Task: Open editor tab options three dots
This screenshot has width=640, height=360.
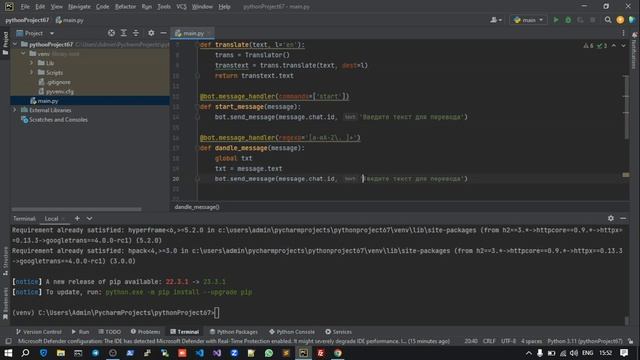Action: point(623,33)
